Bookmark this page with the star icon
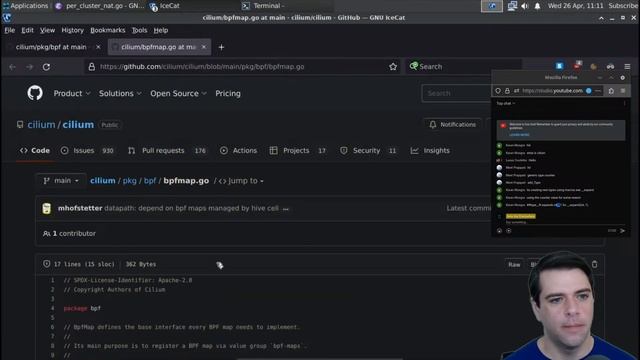Viewport: 640px width, 360px height. (393, 67)
